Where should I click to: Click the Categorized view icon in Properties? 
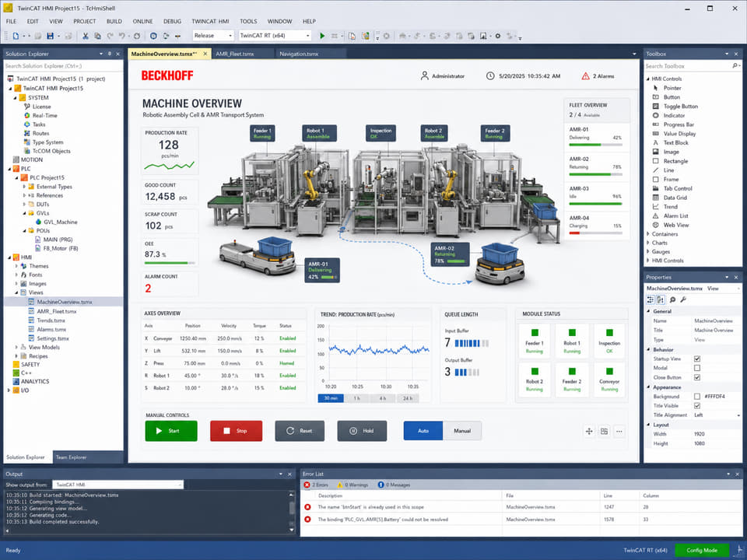[x=651, y=299]
